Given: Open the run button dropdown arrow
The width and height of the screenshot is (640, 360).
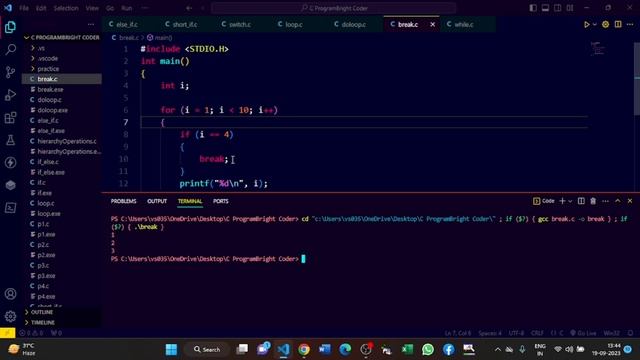Looking at the screenshot, I should 594,24.
